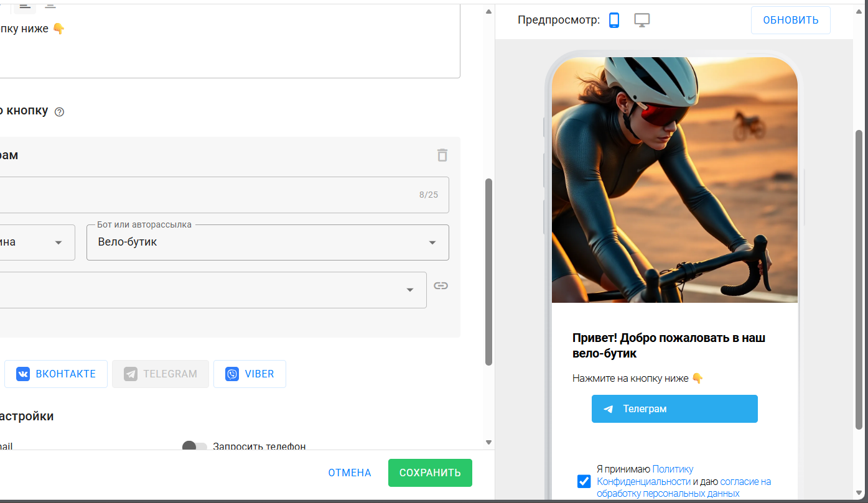
Task: Click the editor panel's vertical scrollbar thumb
Action: (x=488, y=272)
